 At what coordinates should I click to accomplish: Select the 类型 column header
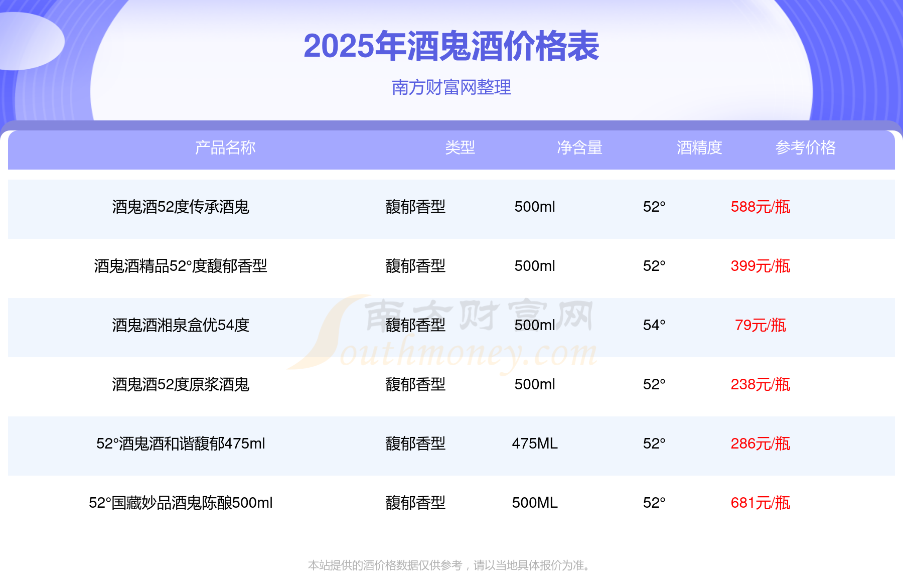point(460,148)
